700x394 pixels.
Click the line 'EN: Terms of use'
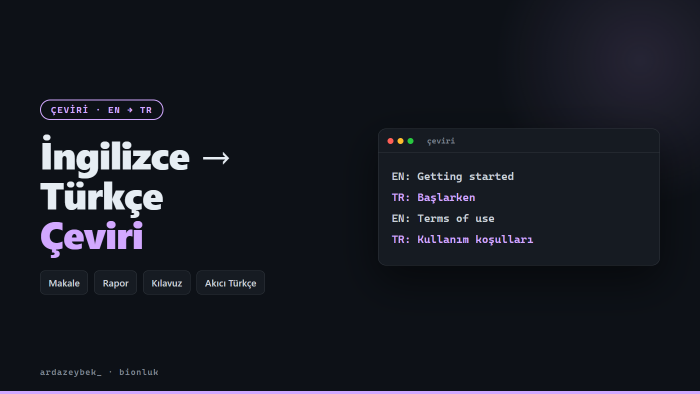tap(443, 218)
